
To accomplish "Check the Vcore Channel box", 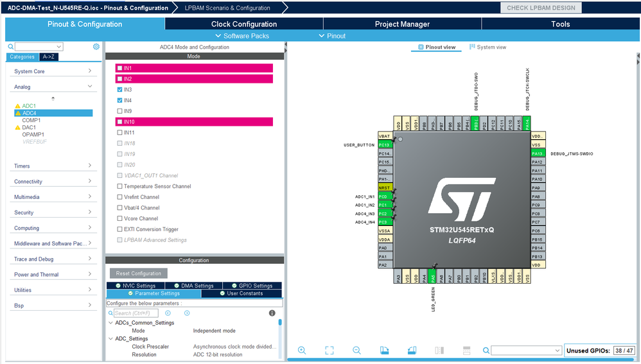I will click(x=119, y=218).
